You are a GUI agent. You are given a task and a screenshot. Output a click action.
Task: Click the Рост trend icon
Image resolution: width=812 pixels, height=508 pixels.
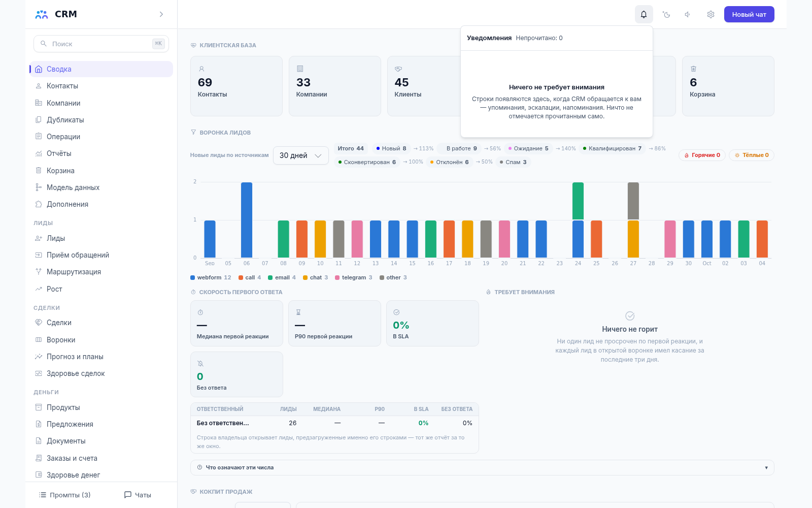click(x=39, y=289)
